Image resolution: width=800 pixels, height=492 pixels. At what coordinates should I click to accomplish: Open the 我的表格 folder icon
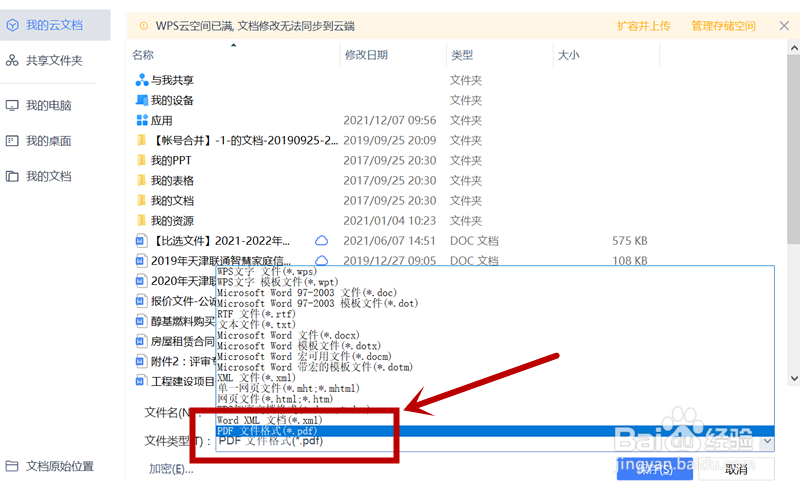point(141,181)
